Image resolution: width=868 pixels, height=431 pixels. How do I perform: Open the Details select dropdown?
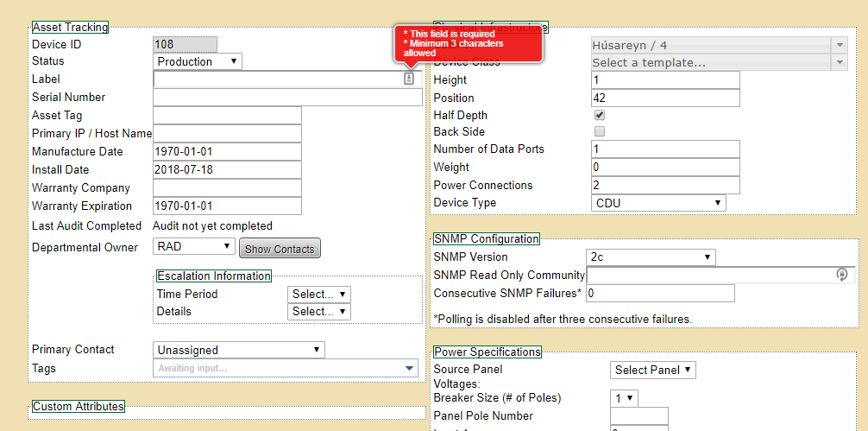(x=319, y=312)
